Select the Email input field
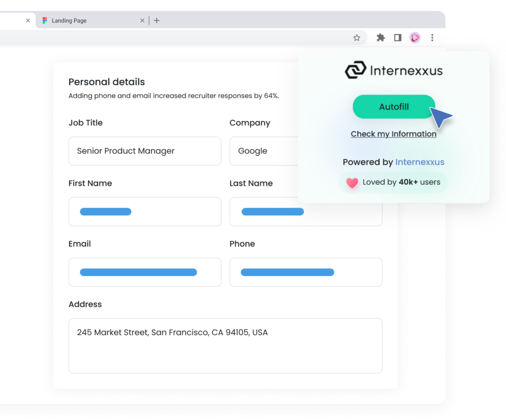Screen dimensions: 506x420 pyautogui.click(x=145, y=272)
